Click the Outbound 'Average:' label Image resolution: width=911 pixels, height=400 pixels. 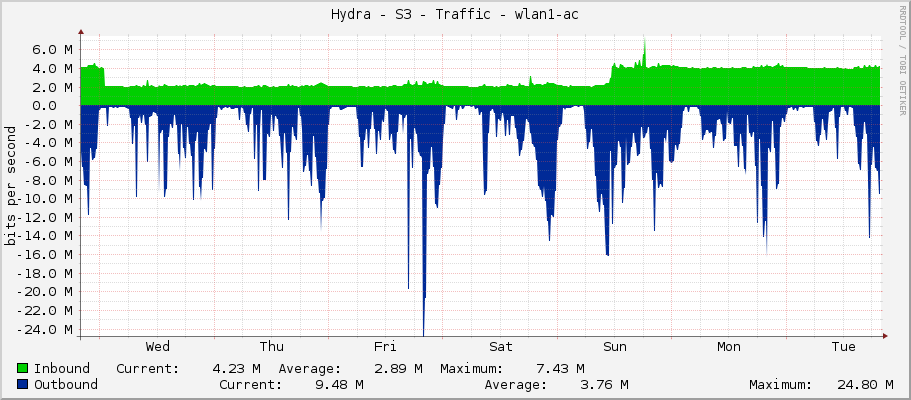tap(516, 384)
